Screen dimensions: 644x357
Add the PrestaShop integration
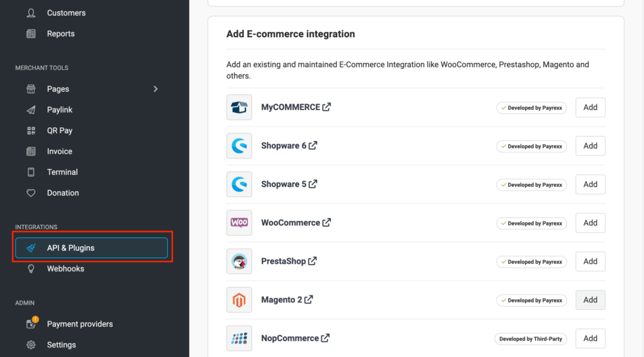click(x=590, y=261)
